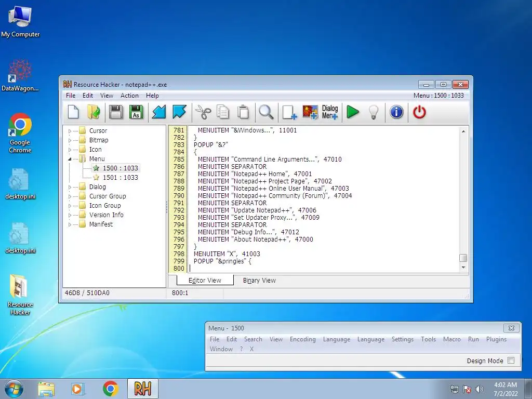
Task: Click the Save As floppy icon
Action: (136, 112)
